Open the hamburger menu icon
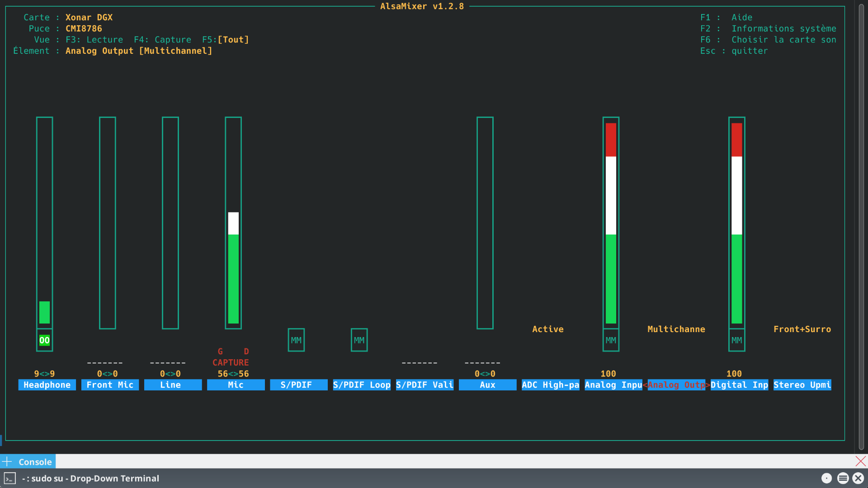 coord(843,478)
